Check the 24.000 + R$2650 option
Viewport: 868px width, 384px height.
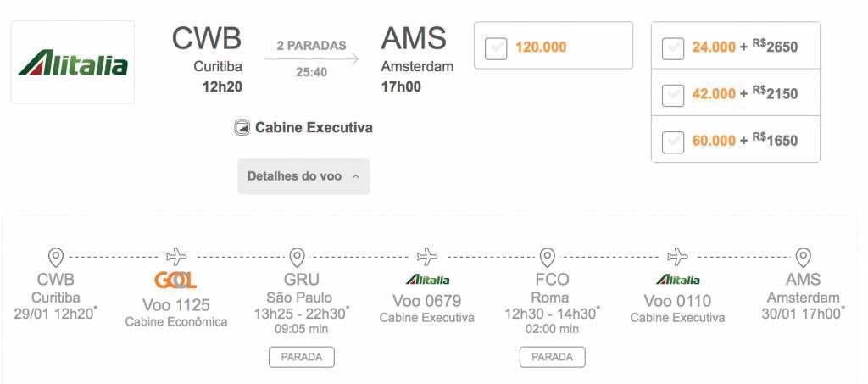(x=672, y=47)
